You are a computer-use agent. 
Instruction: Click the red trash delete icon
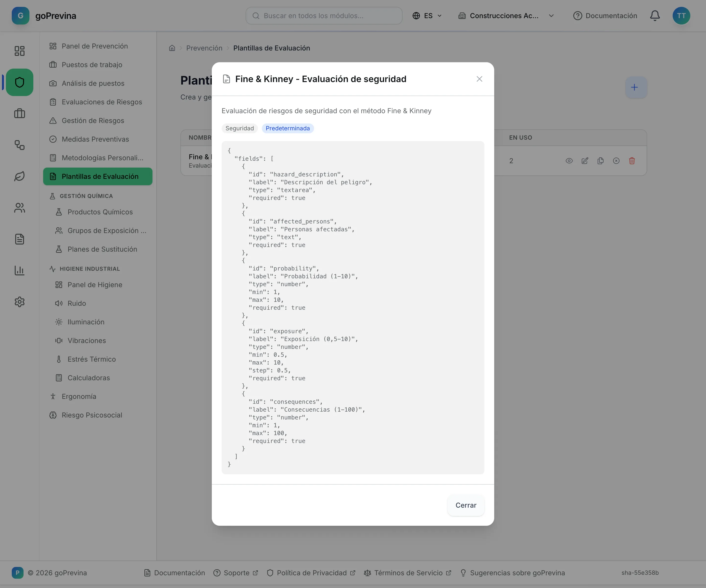coord(632,161)
